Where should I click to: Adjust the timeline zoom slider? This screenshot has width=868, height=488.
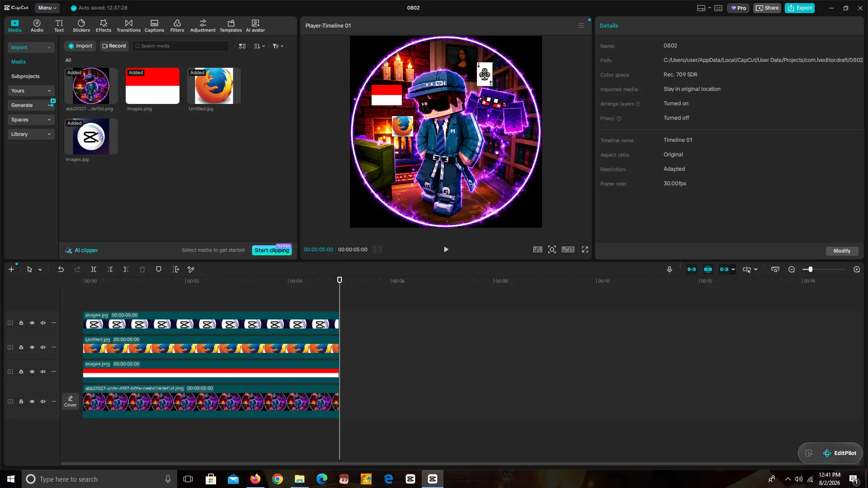tap(811, 269)
